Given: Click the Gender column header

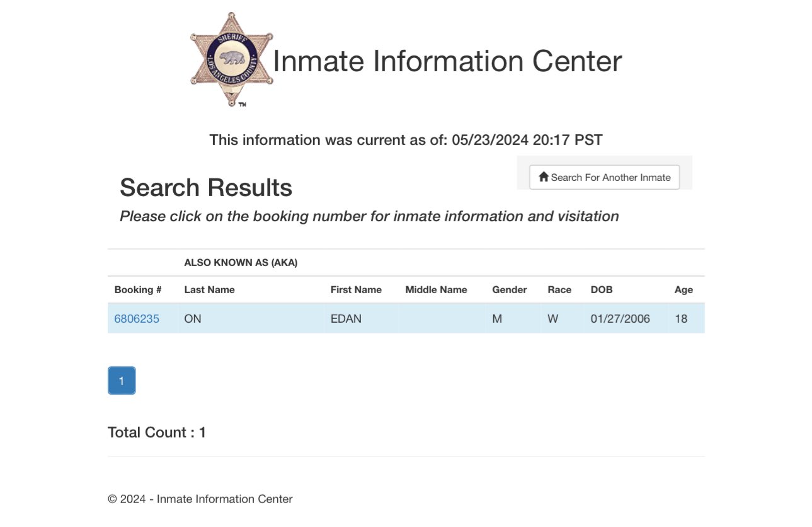Looking at the screenshot, I should coord(509,290).
